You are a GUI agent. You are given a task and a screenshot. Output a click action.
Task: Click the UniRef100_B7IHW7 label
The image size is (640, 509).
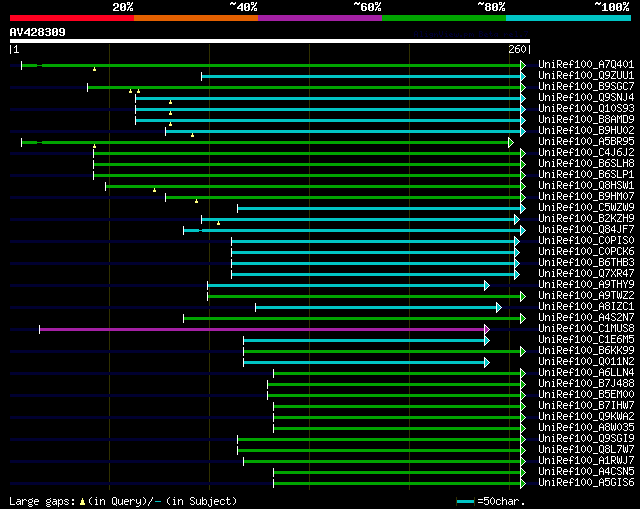tap(586, 406)
